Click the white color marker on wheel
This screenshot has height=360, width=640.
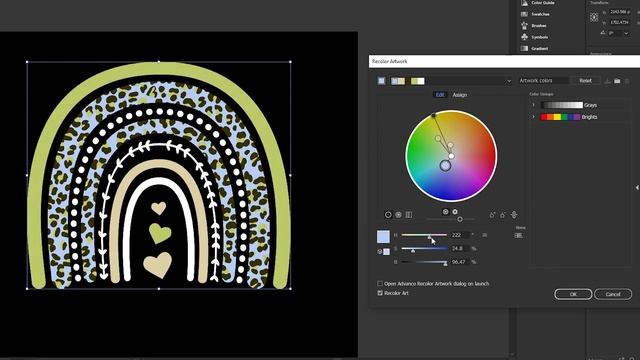pyautogui.click(x=451, y=156)
